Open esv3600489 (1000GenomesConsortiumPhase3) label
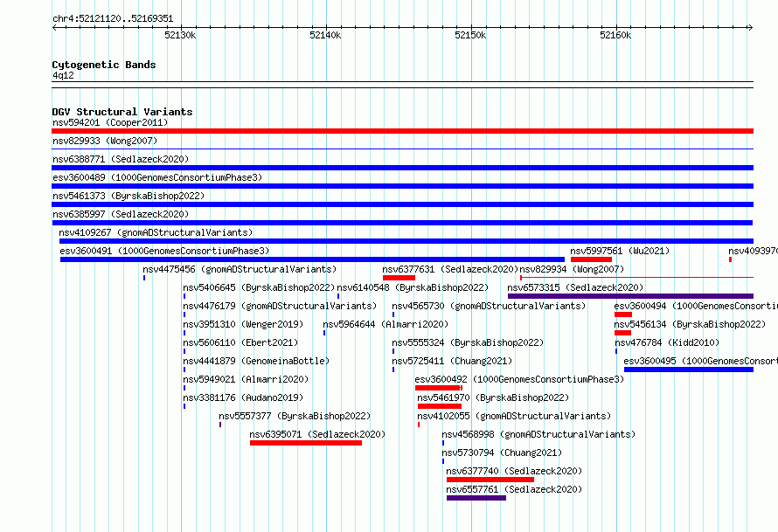The width and height of the screenshot is (778, 532). [x=157, y=177]
